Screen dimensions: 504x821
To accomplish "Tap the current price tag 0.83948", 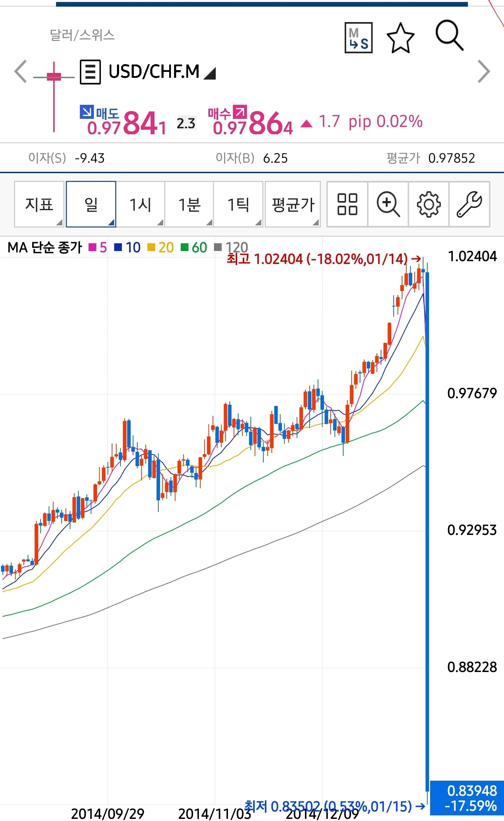I will pyautogui.click(x=467, y=798).
